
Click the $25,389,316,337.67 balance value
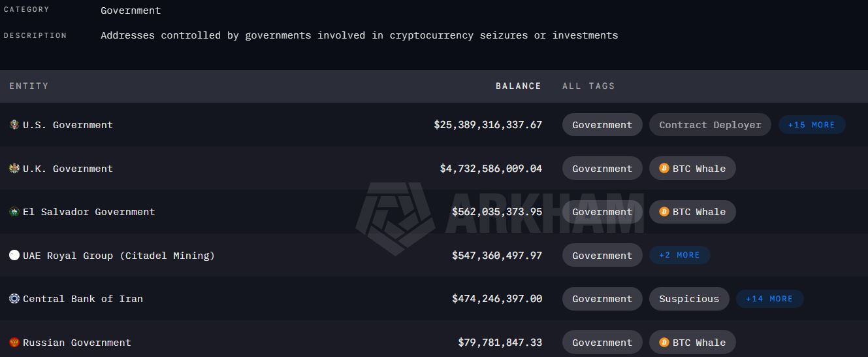click(x=488, y=124)
